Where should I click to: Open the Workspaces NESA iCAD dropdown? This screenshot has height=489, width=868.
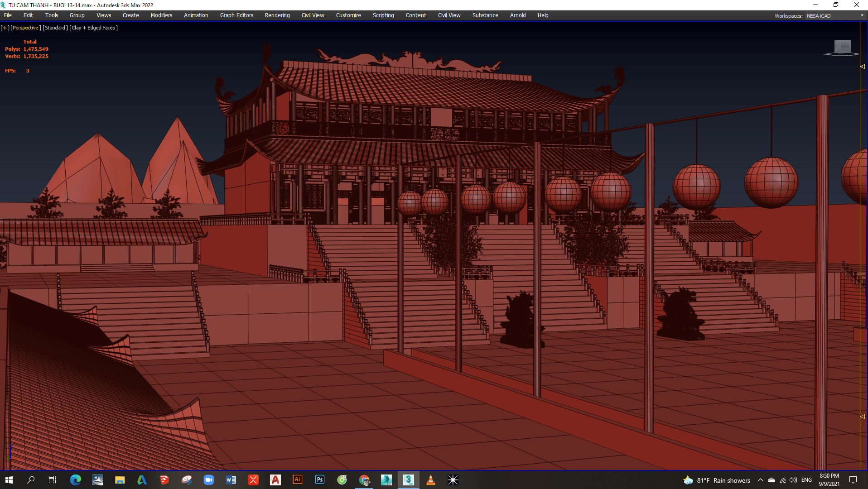[x=835, y=16]
